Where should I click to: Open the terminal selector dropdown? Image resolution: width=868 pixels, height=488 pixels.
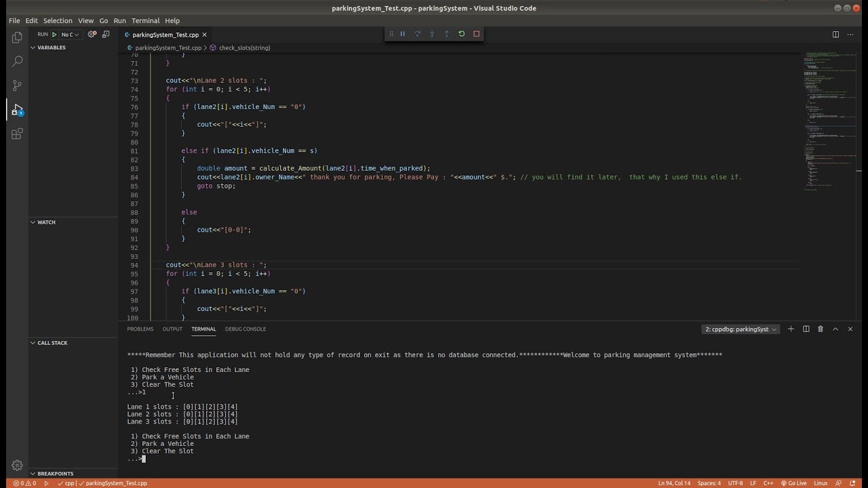click(x=741, y=329)
